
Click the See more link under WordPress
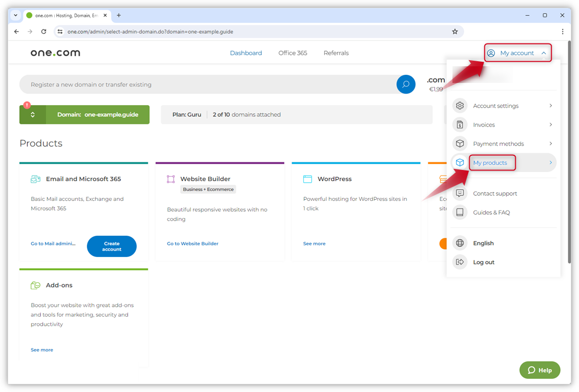coord(314,244)
